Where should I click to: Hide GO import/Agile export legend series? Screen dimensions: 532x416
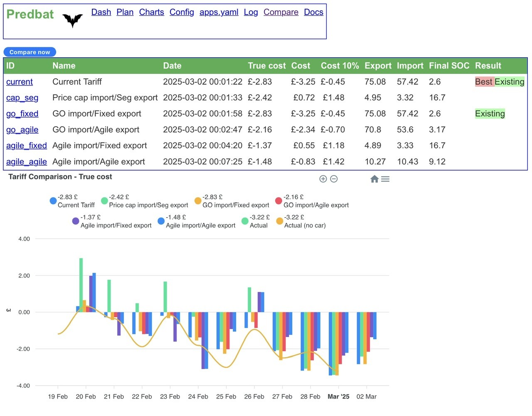click(316, 205)
